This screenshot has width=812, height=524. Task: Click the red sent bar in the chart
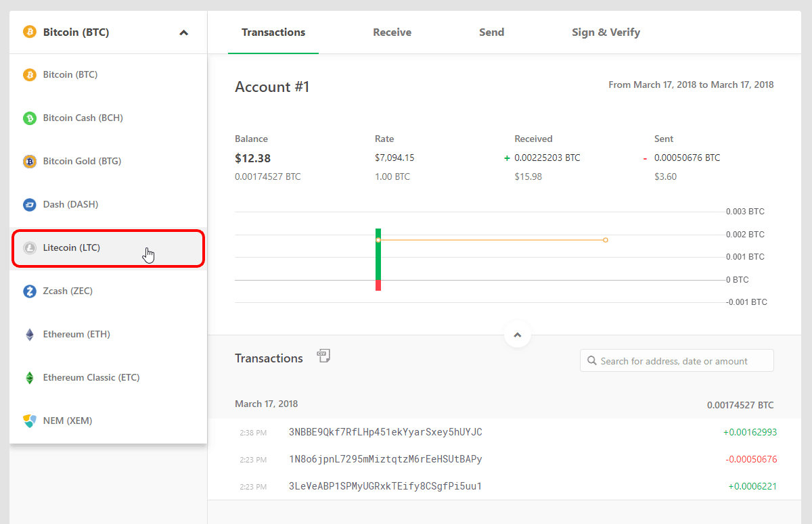coord(378,285)
